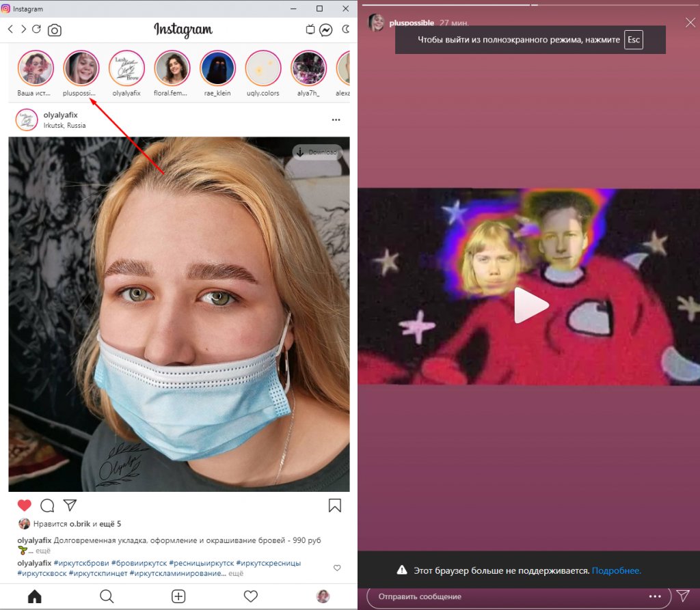Viewport: 700px width, 610px height.
Task: Expand the hashtag comment with 'ещё'
Action: 235,573
